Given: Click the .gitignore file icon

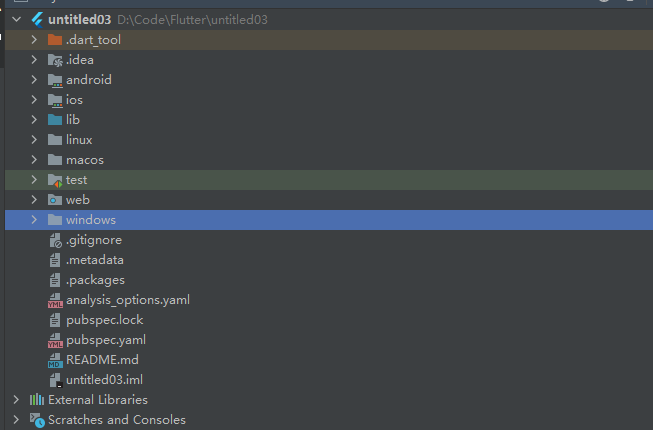Looking at the screenshot, I should click(x=55, y=240).
